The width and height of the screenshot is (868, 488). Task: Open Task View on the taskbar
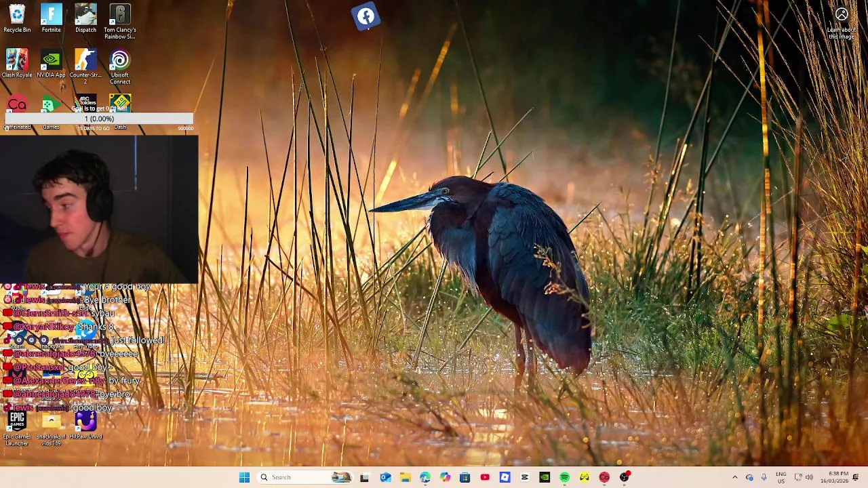point(364,477)
